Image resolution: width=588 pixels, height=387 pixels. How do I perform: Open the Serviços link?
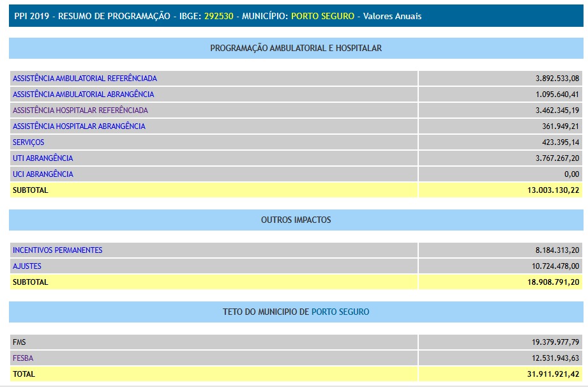[28, 142]
